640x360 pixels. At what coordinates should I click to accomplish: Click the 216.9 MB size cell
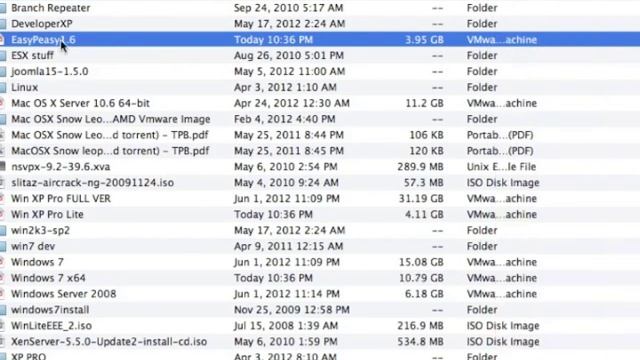[x=420, y=326]
